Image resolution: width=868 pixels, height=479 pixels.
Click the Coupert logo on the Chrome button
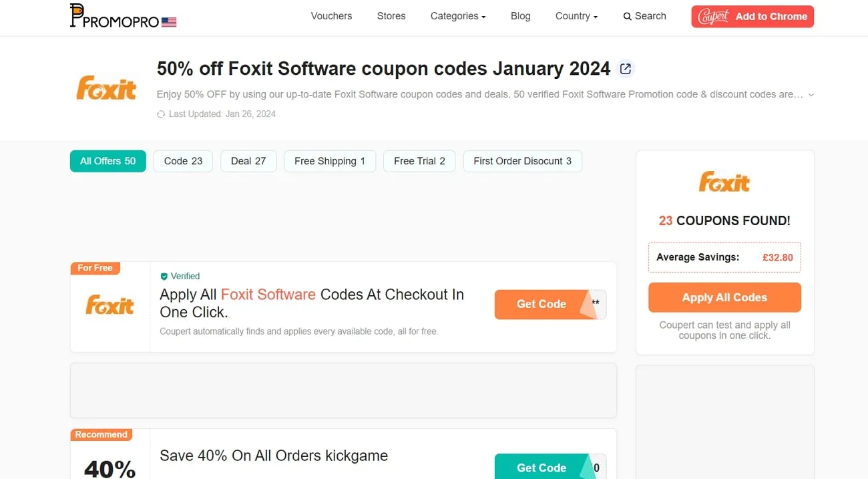pos(712,16)
